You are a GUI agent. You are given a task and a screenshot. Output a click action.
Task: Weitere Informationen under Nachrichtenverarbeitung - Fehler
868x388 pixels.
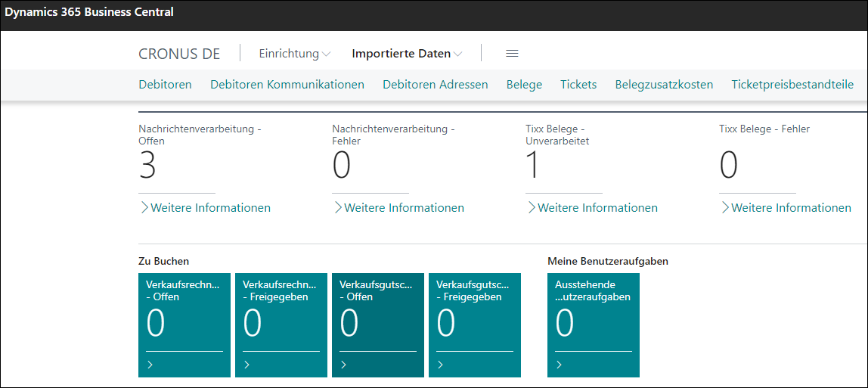pos(398,208)
